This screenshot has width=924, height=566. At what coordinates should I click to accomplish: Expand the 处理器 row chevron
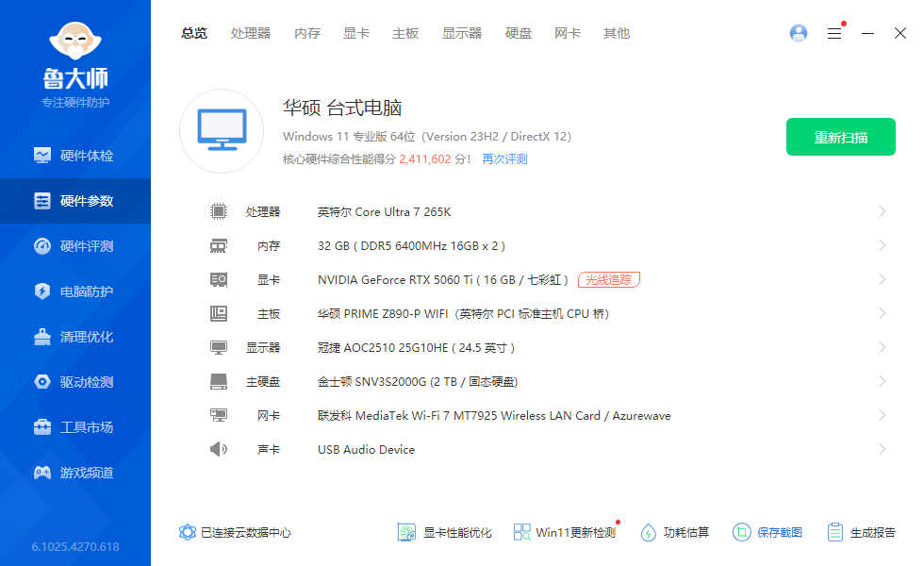pos(883,211)
